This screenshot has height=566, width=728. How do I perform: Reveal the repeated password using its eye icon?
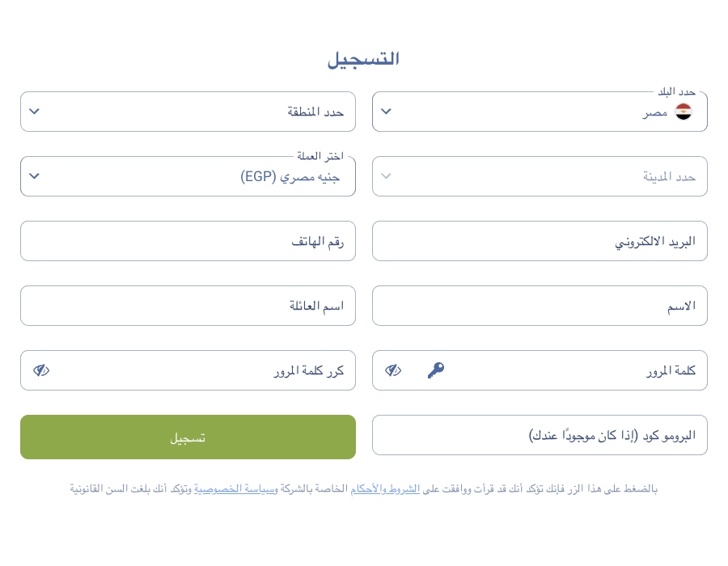pyautogui.click(x=41, y=370)
